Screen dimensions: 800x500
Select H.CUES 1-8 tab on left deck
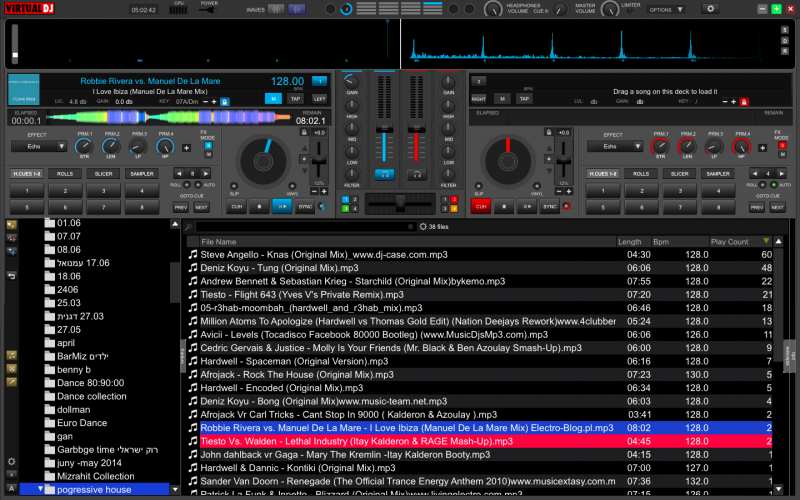point(27,174)
